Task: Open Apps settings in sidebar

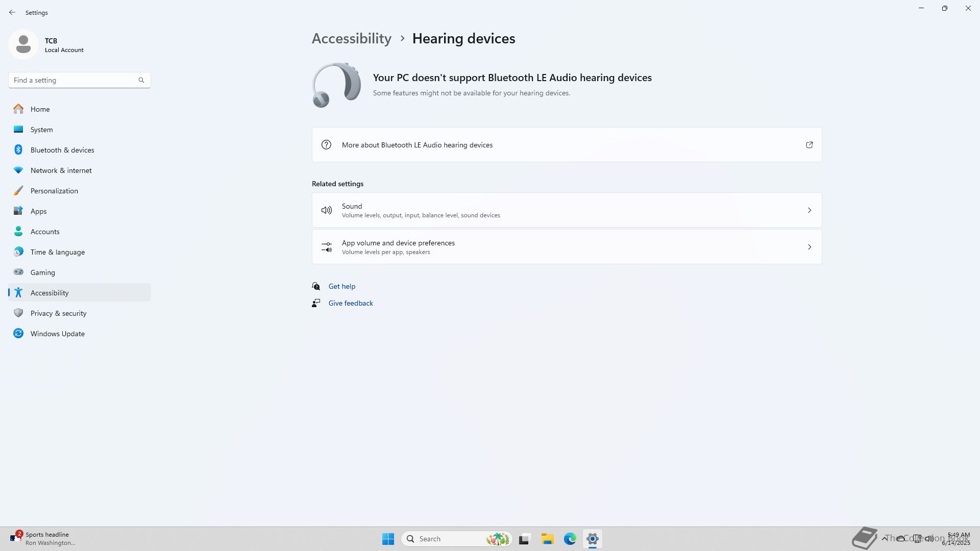Action: [x=38, y=211]
